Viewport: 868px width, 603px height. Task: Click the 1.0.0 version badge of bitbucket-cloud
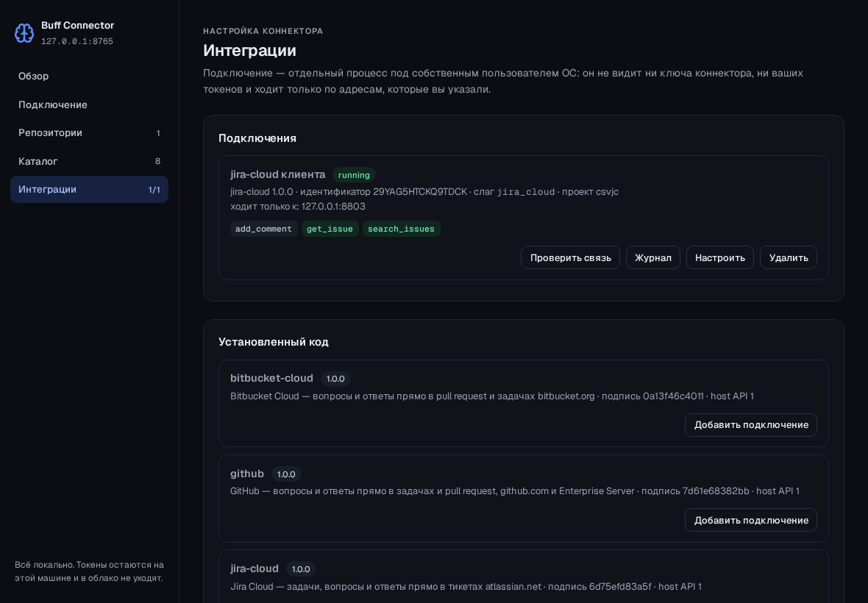click(335, 379)
